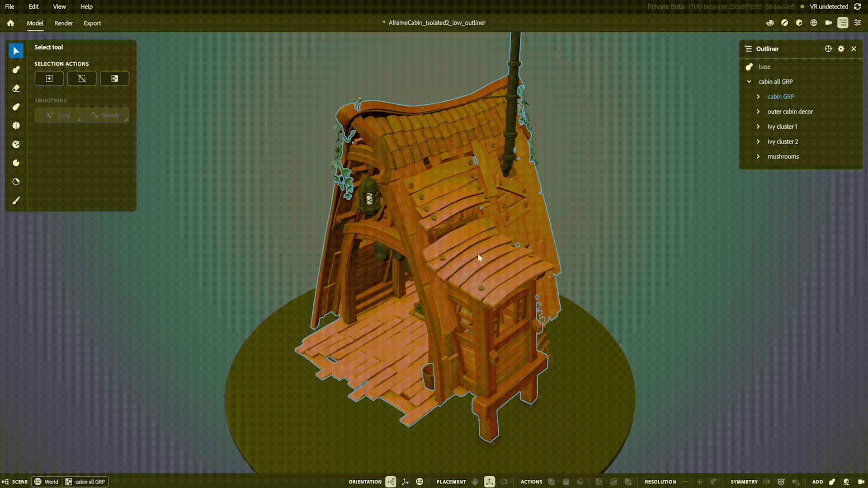868x488 pixels.
Task: Click the Invert selection action button
Action: [115, 79]
